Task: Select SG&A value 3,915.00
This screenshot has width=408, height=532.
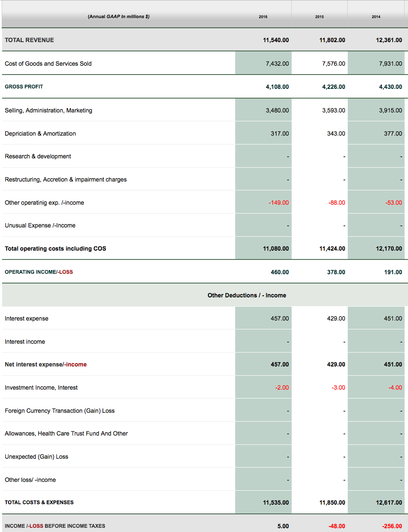Action: tap(390, 110)
